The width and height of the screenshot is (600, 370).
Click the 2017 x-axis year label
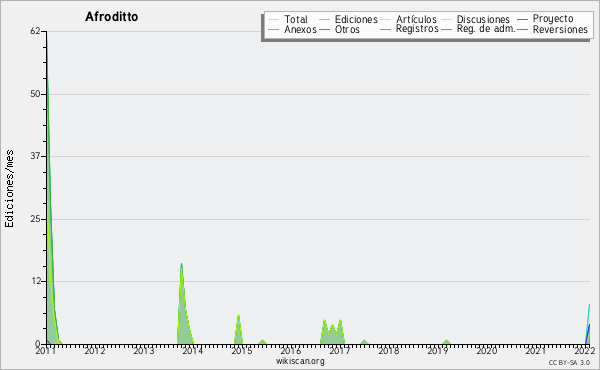point(339,350)
